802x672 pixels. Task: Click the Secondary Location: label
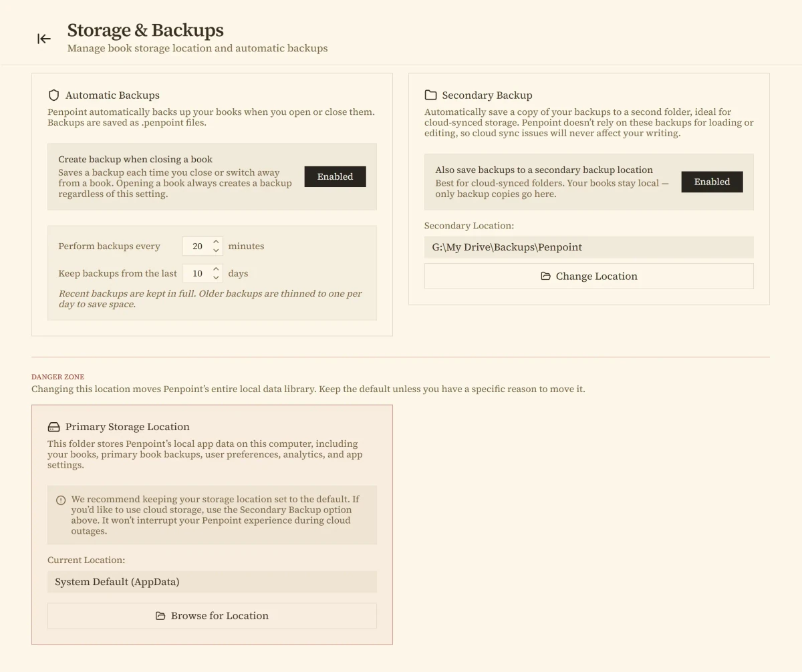click(x=469, y=226)
